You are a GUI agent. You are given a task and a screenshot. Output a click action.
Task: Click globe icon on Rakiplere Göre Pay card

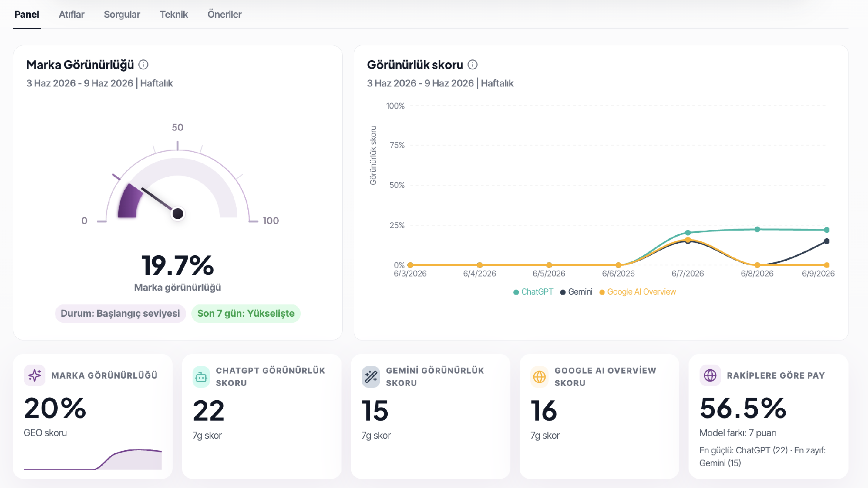coord(710,375)
